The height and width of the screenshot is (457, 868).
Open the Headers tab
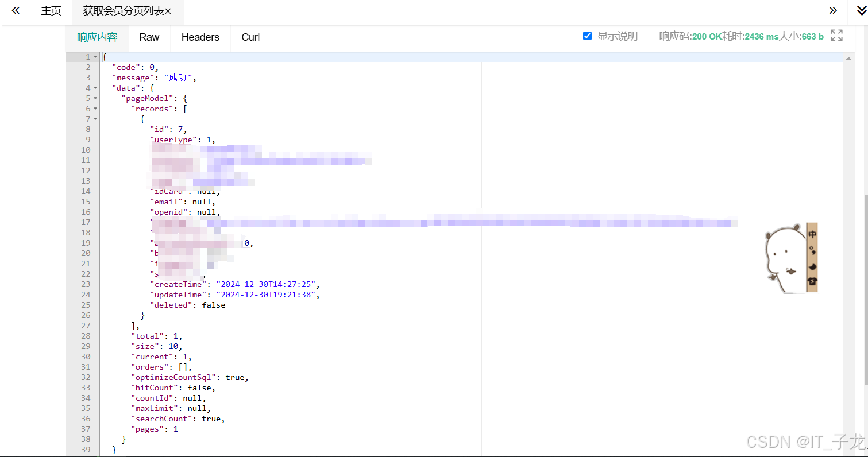tap(200, 37)
